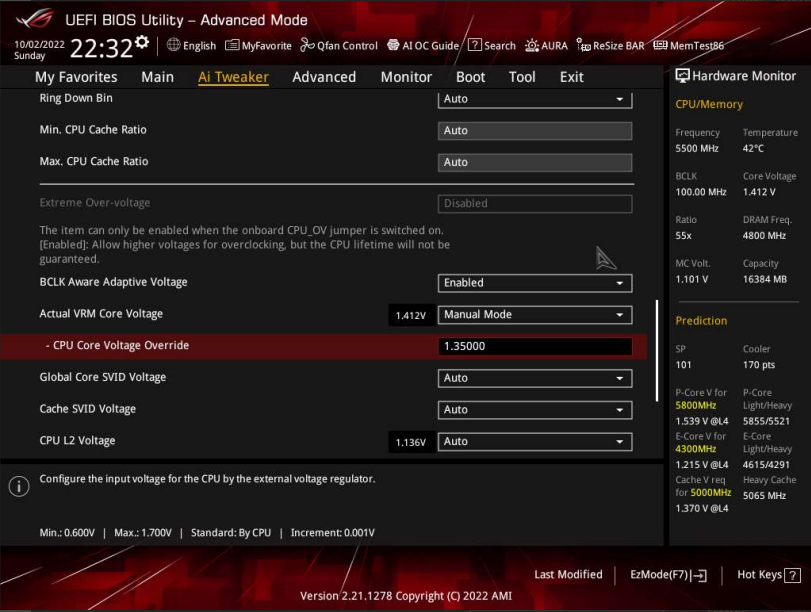Go to the Monitor tab
Image resolution: width=811 pixels, height=612 pixels.
pos(406,77)
